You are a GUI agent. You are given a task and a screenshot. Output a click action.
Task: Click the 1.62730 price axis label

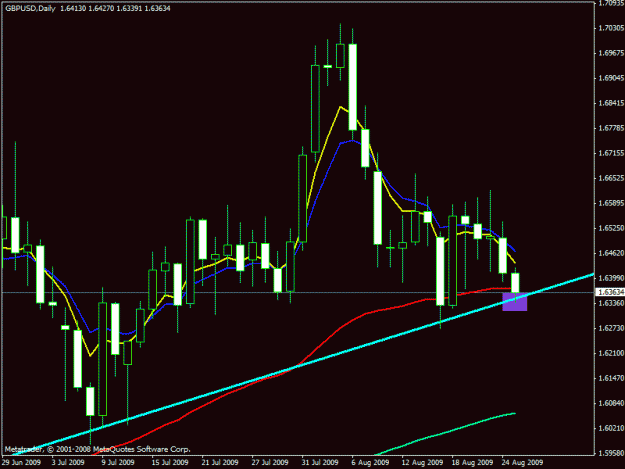click(x=611, y=328)
